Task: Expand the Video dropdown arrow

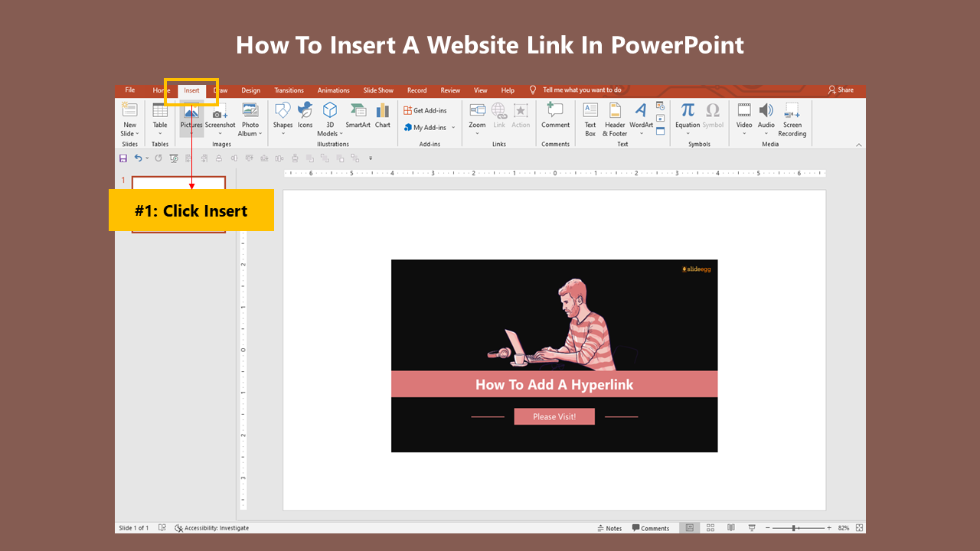Action: click(x=744, y=134)
